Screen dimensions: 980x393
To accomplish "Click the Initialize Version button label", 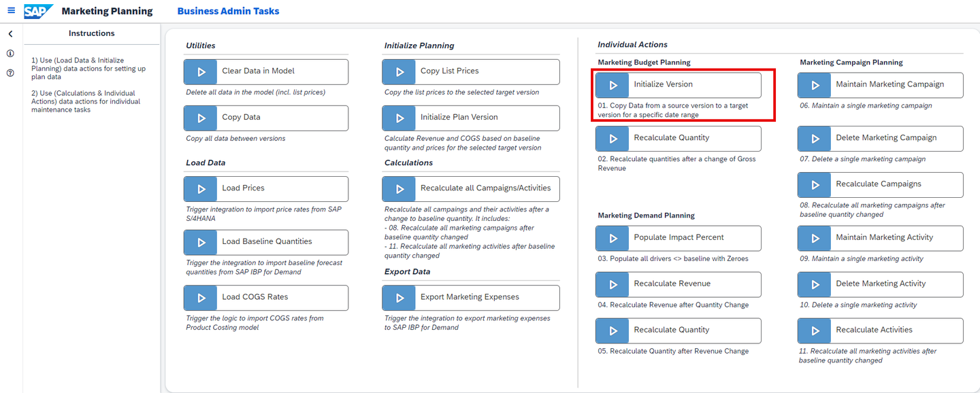I will 663,84.
